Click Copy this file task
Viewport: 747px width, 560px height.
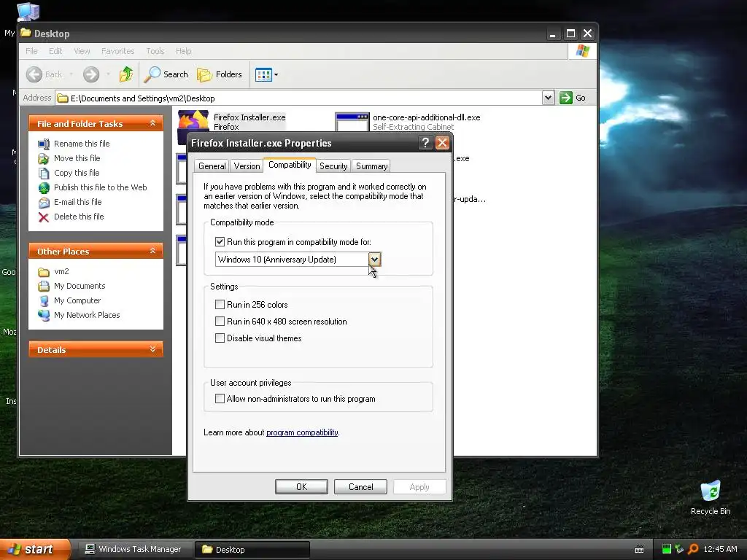(x=76, y=173)
